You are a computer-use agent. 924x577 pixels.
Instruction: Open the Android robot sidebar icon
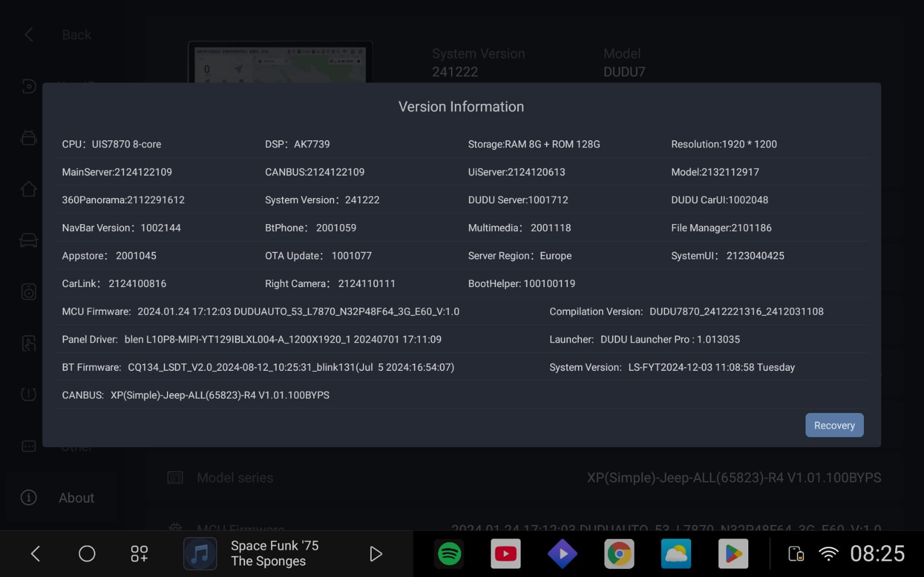[x=28, y=137]
